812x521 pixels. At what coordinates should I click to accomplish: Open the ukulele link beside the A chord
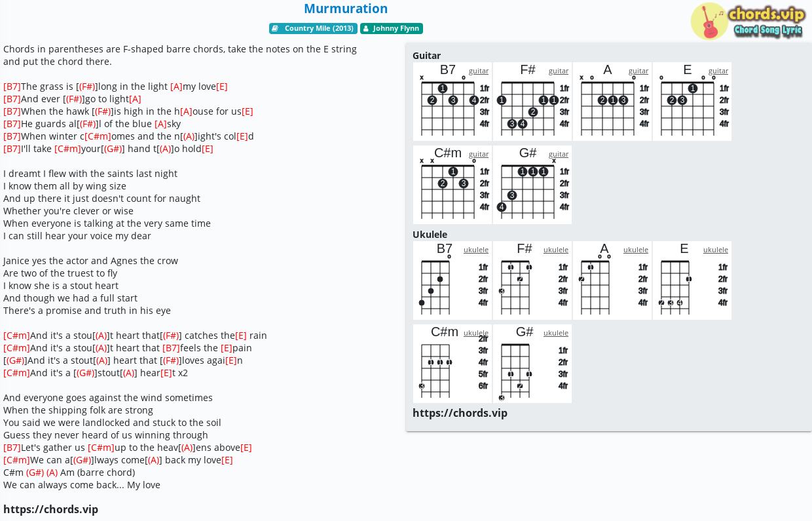point(636,250)
